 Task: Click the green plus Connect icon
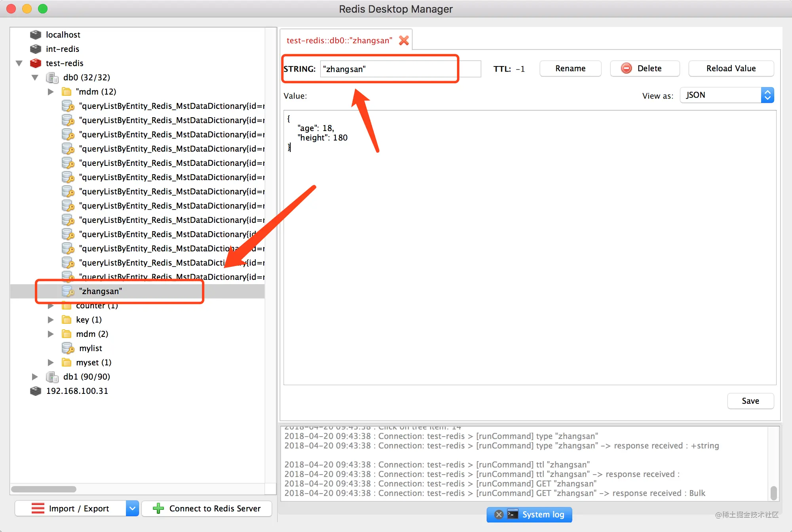pos(158,509)
